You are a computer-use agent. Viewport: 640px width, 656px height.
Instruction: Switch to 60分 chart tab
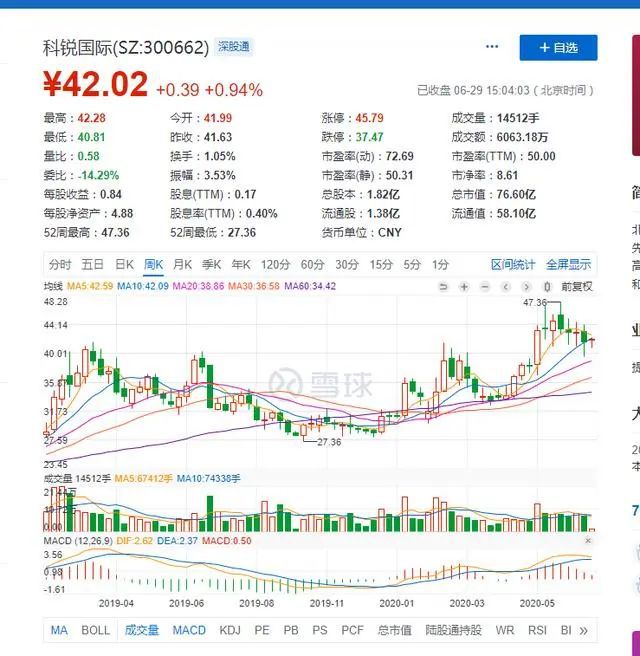[x=312, y=265]
